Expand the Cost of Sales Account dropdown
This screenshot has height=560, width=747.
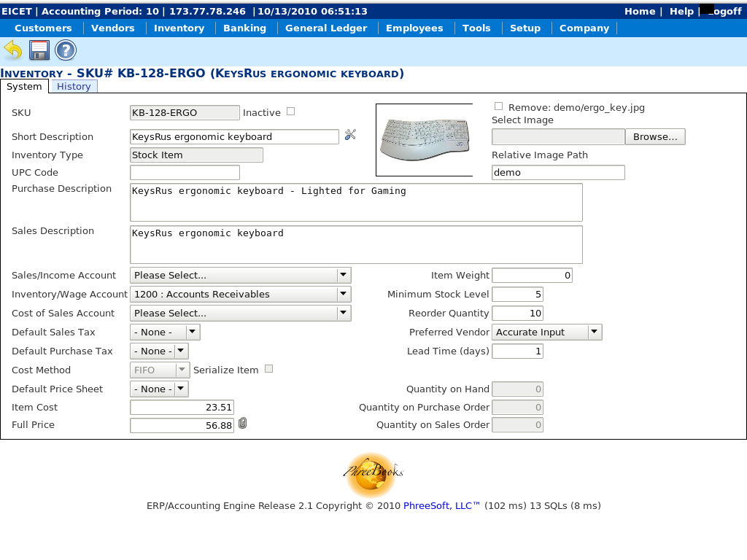(241, 314)
